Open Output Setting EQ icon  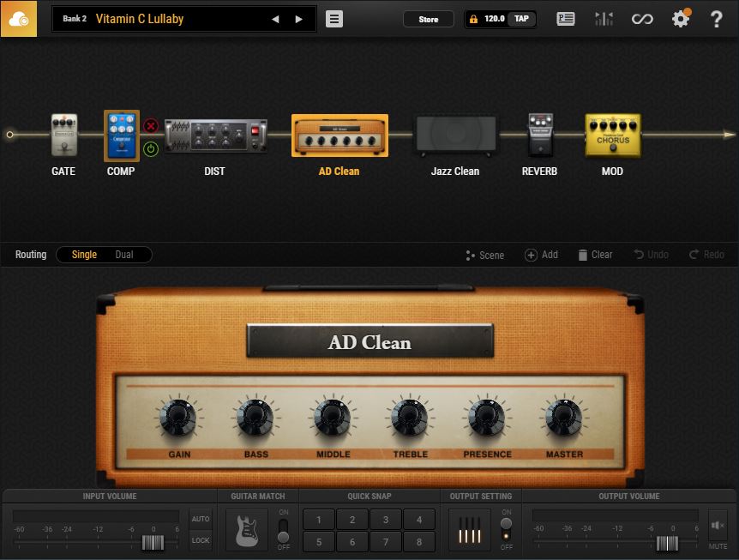coord(470,530)
